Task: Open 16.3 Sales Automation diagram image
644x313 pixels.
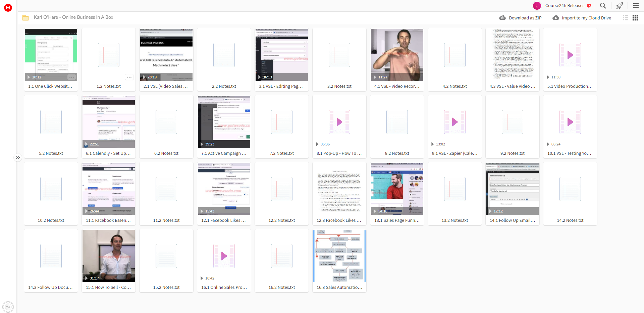Action: (x=339, y=256)
